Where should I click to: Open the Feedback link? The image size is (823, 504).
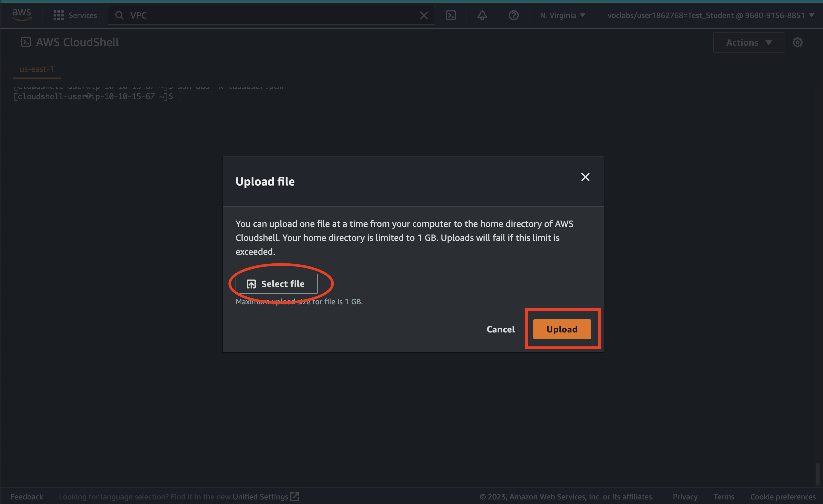click(x=27, y=497)
